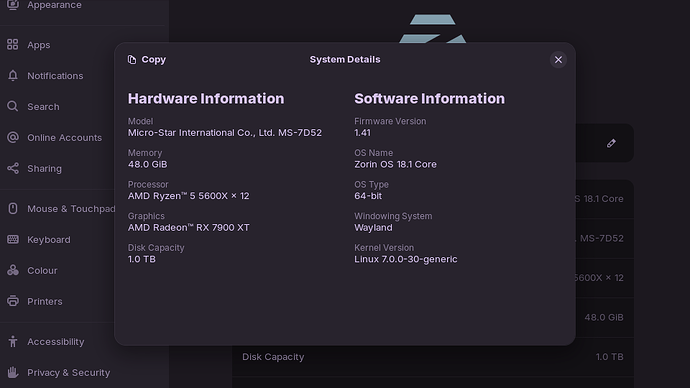Click the Memory value 48.0 GiB in dialog
The image size is (690, 388).
click(x=147, y=164)
